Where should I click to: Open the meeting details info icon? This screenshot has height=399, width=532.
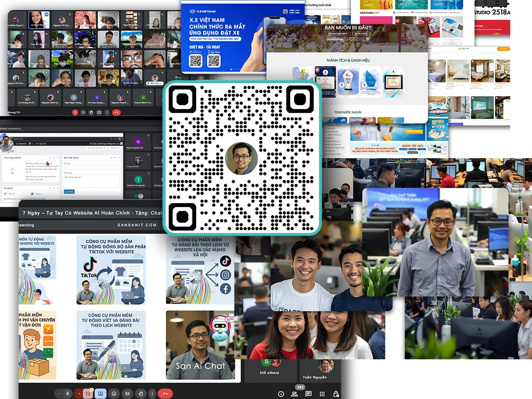tap(281, 393)
